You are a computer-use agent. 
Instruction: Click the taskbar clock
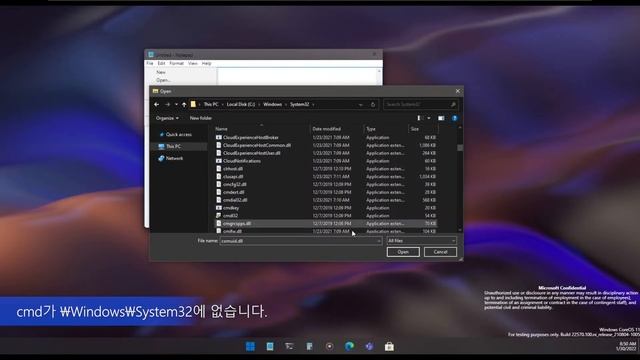(x=627, y=347)
